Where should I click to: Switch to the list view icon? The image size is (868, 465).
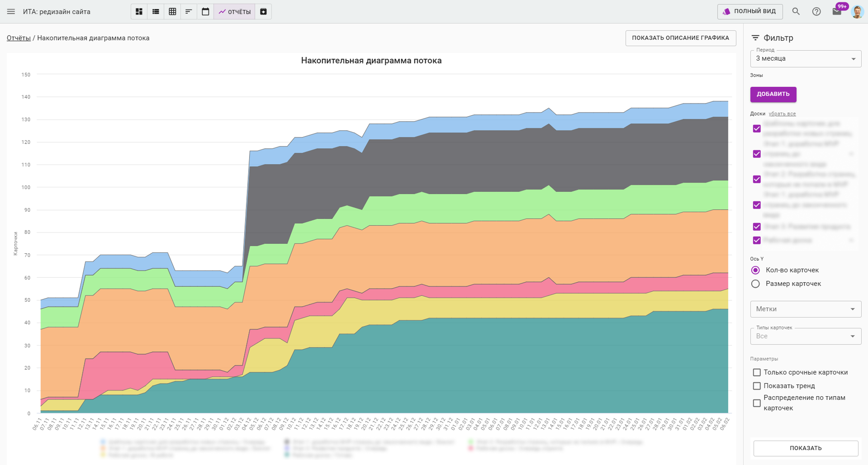(156, 12)
